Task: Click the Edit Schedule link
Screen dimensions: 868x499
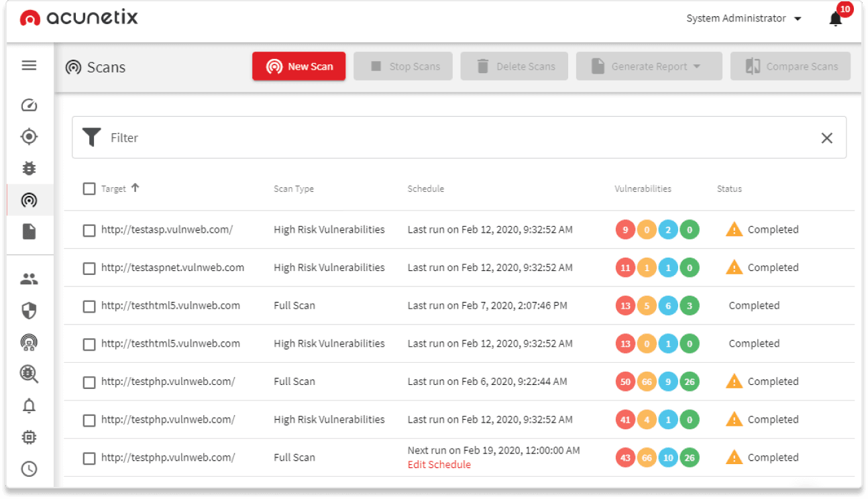Action: 439,465
